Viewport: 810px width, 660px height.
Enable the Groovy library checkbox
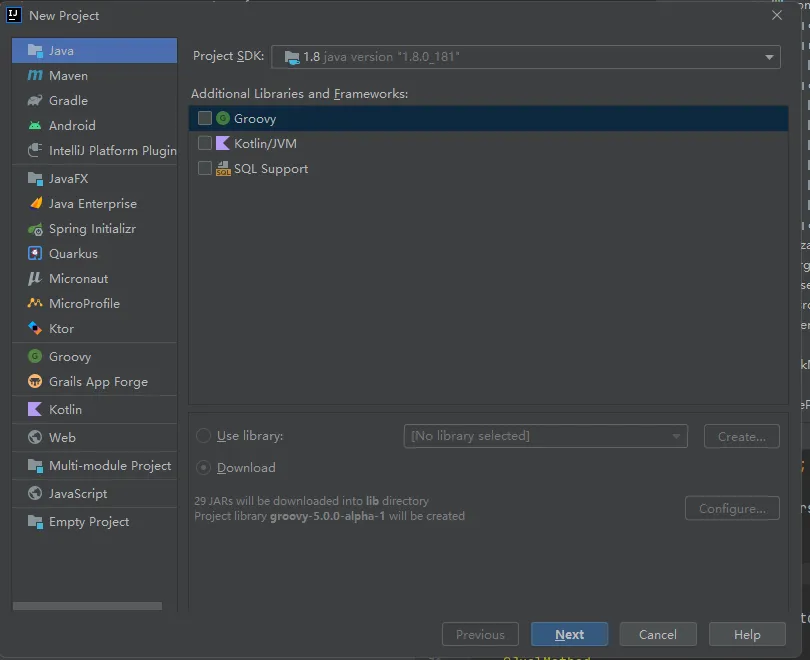(x=205, y=118)
